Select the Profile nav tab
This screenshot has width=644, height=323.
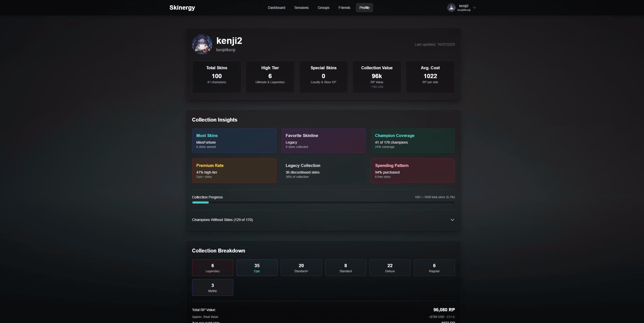364,8
